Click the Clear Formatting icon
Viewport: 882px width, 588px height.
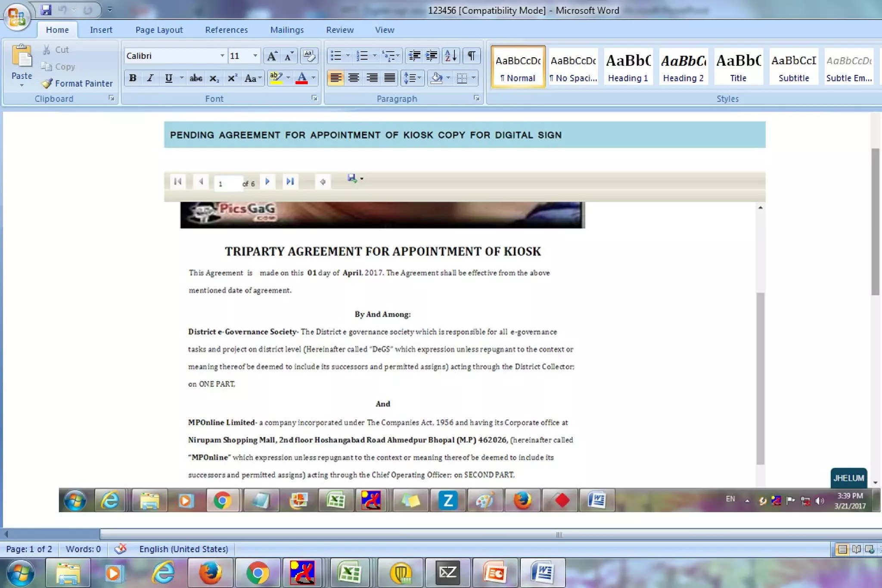[x=309, y=56]
